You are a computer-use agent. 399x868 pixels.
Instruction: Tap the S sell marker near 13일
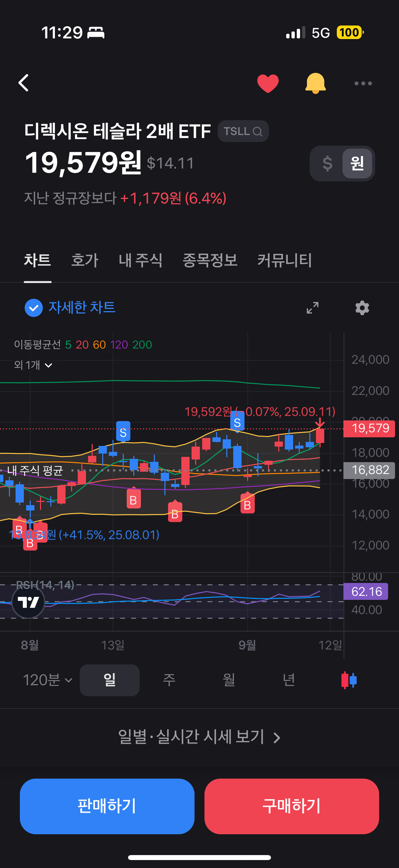[123, 432]
